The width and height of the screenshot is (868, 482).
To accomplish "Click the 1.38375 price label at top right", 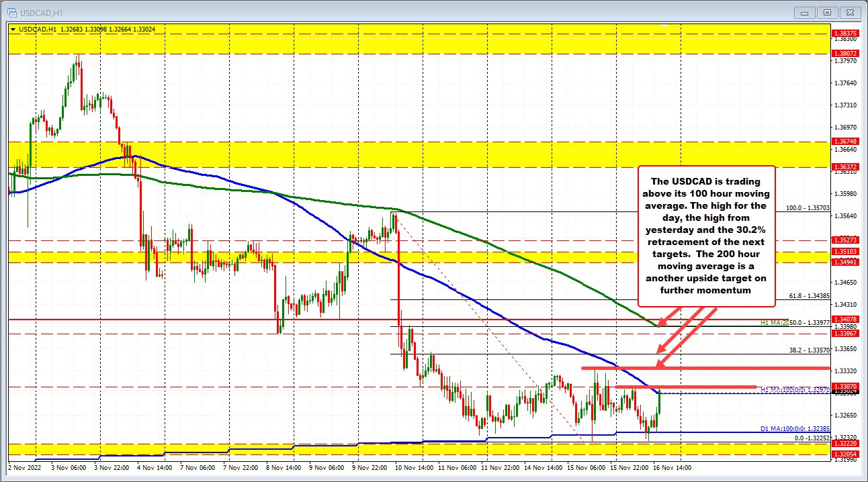I will click(845, 32).
